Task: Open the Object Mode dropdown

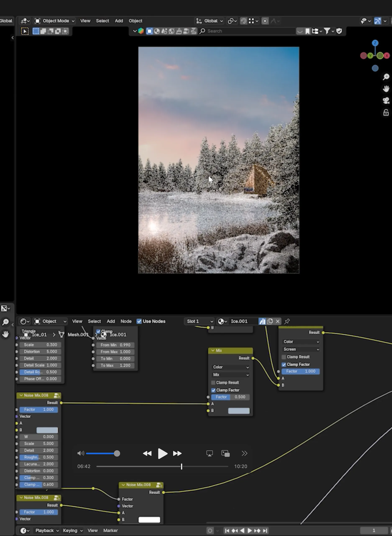Action: (55, 21)
